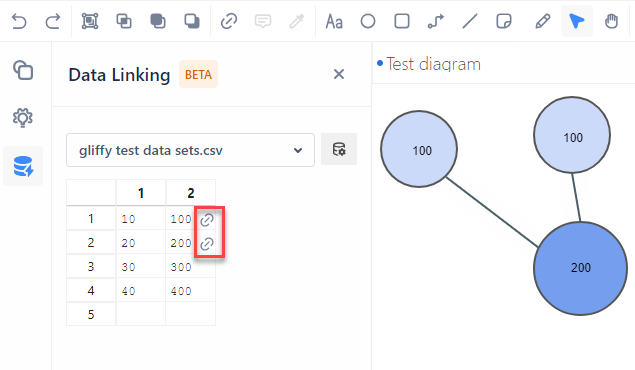Screen dimensions: 635x370
Task: Open the Settings gear in sidebar
Action: tap(23, 118)
